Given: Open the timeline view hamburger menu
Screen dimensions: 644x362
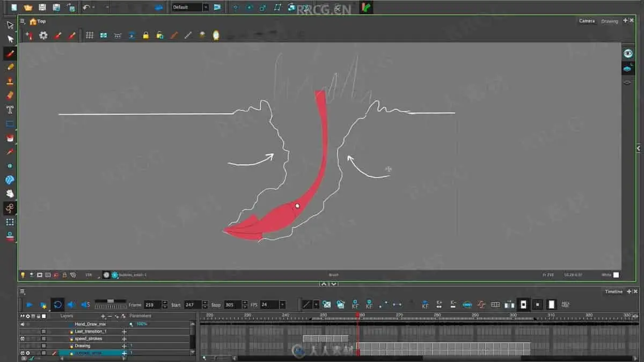Looking at the screenshot, I should (x=23, y=292).
